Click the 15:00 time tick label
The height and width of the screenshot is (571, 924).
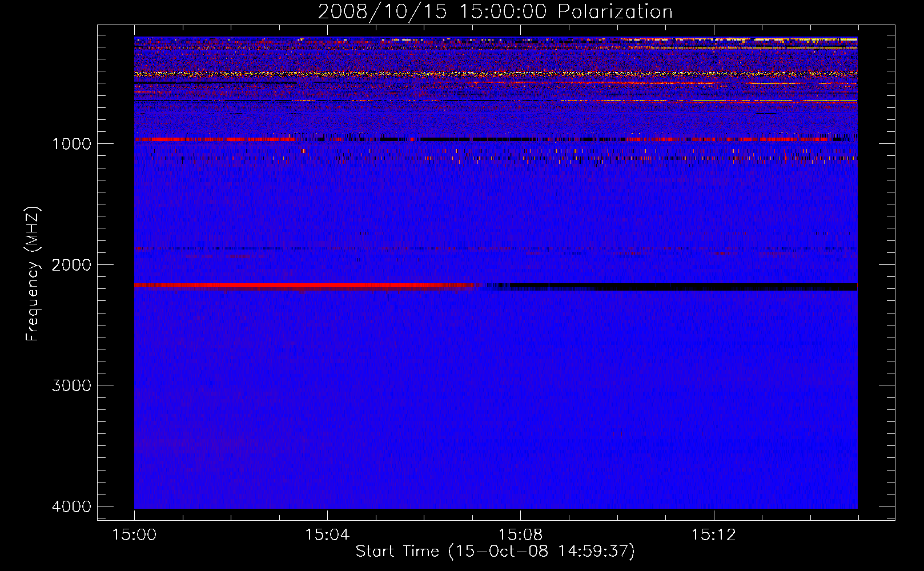point(134,535)
